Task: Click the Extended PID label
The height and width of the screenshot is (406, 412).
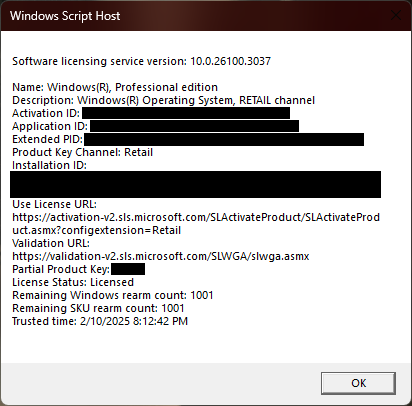Action: pyautogui.click(x=47, y=139)
